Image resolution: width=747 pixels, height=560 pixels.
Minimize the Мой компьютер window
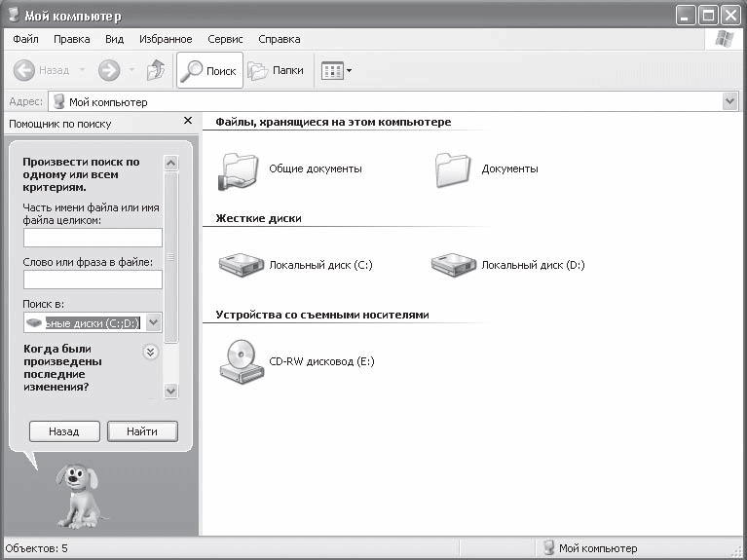coord(686,16)
